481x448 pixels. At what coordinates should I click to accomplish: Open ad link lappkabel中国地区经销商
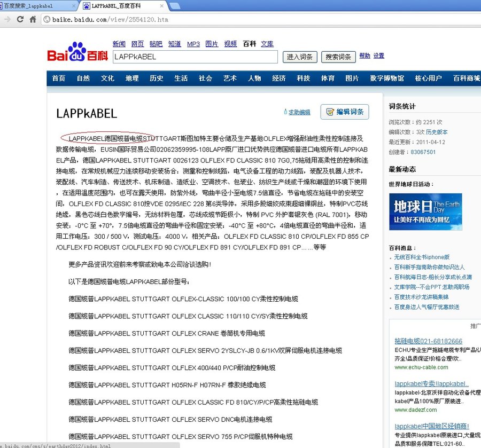click(432, 426)
